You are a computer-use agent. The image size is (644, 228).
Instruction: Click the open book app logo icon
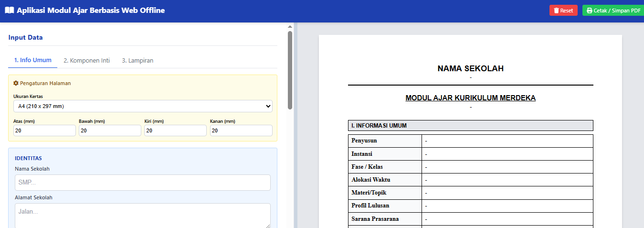pyautogui.click(x=9, y=10)
